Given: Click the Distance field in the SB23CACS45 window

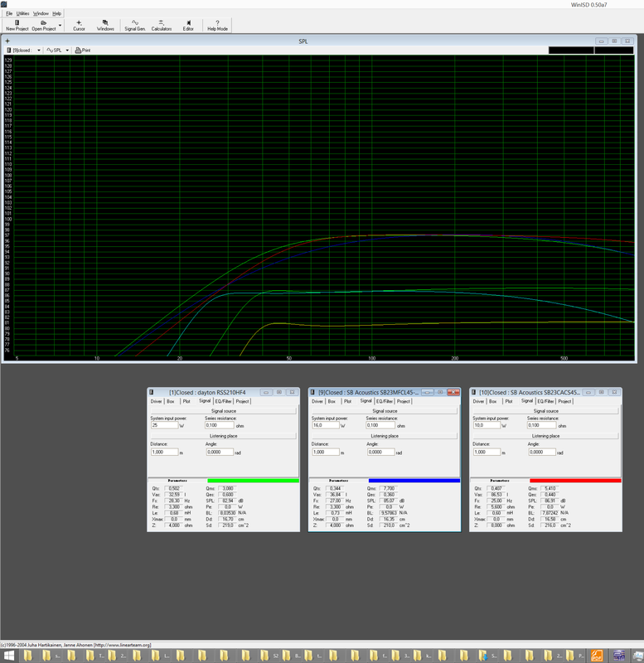Looking at the screenshot, I should 487,452.
